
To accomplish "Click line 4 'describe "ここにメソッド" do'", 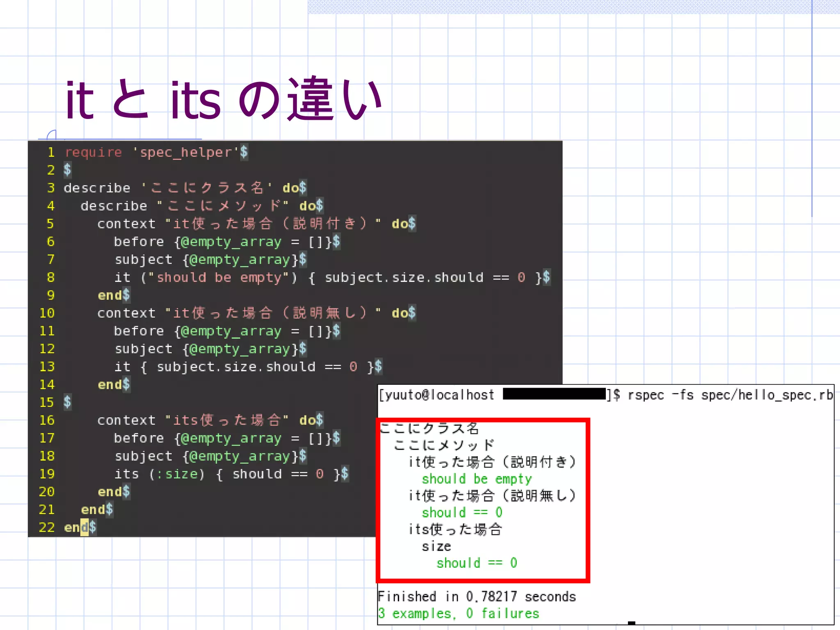I will (x=198, y=205).
